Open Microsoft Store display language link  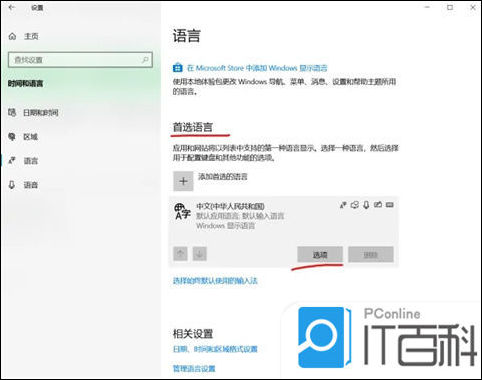coord(257,68)
